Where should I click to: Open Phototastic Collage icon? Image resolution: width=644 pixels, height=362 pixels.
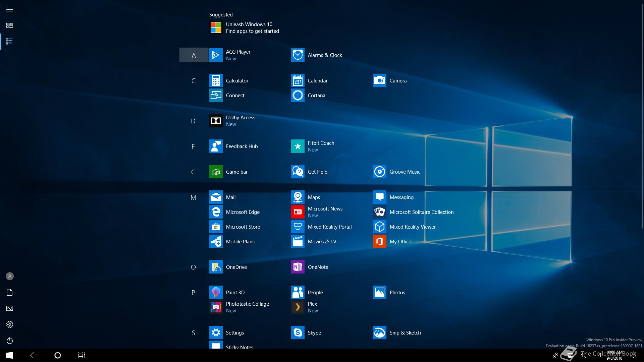pyautogui.click(x=216, y=307)
